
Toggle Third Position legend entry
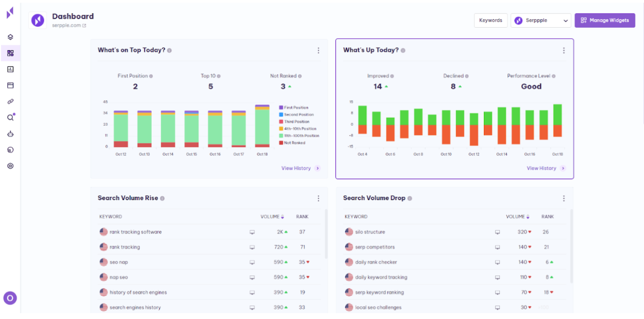click(x=294, y=122)
